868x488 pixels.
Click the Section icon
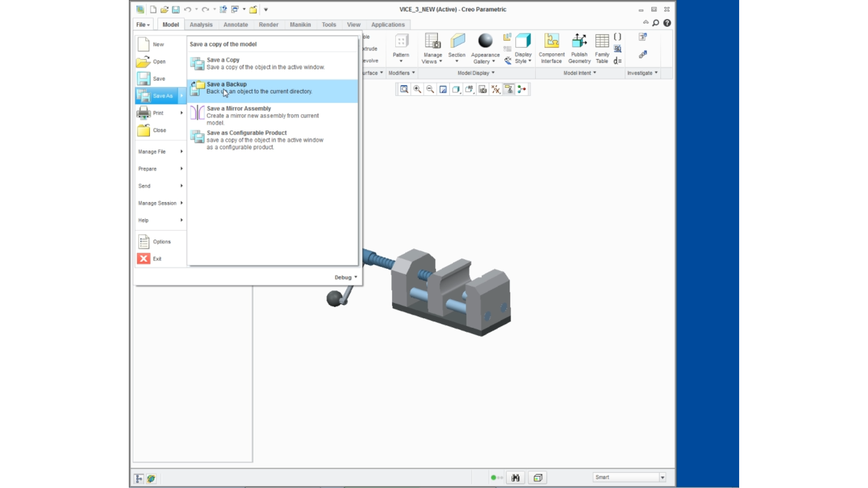(x=457, y=41)
